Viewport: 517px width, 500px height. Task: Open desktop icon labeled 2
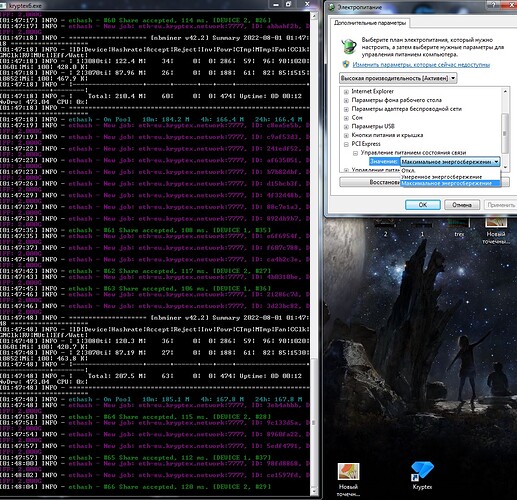[385, 228]
